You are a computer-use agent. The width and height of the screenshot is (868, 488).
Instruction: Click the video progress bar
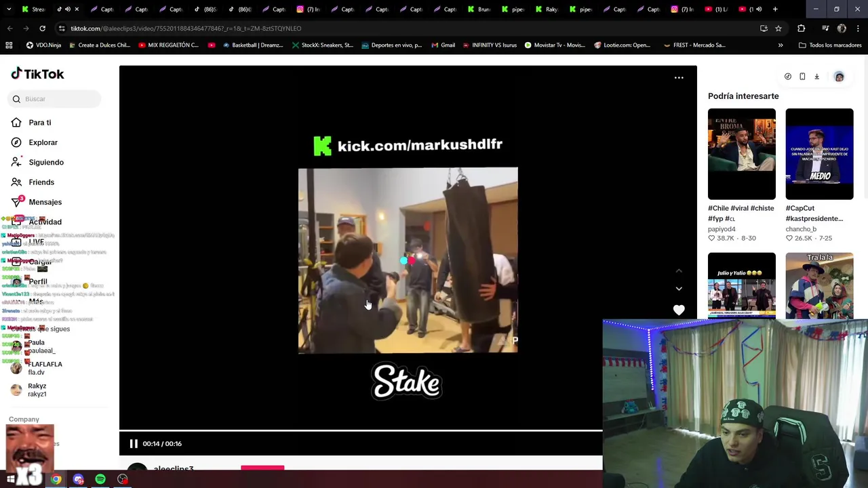coord(361,430)
